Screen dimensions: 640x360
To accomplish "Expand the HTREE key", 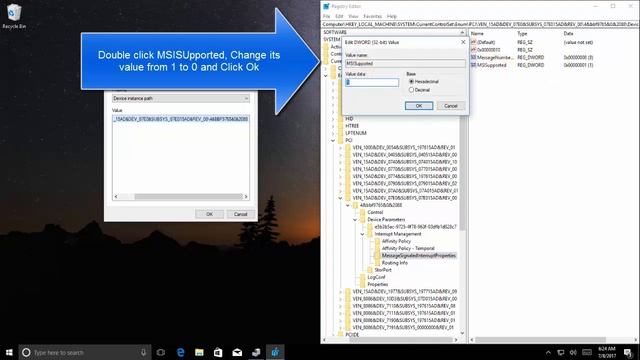I will tap(333, 126).
